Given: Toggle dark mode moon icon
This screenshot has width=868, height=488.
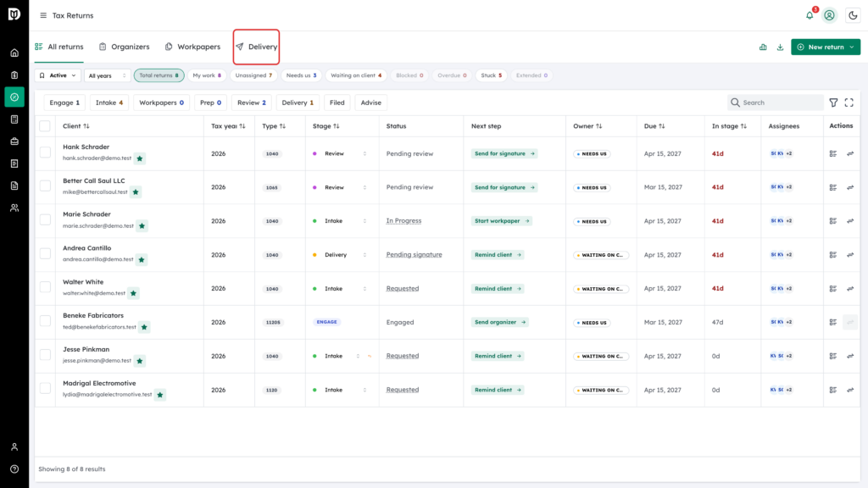Looking at the screenshot, I should pos(853,15).
